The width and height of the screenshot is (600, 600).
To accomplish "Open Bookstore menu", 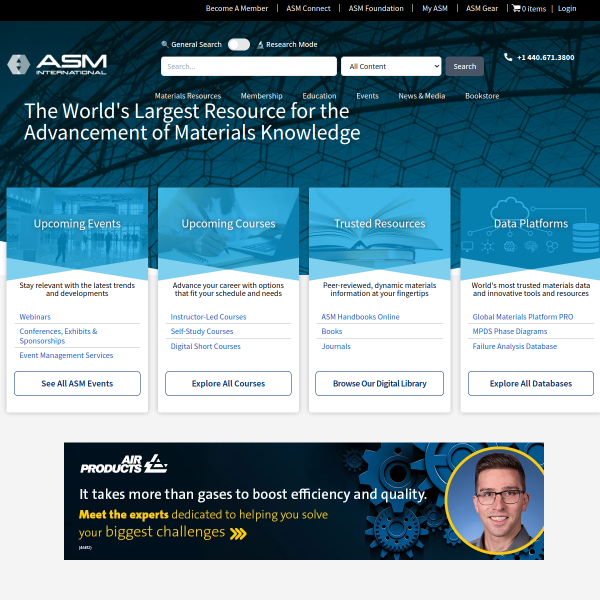I will coord(482,96).
